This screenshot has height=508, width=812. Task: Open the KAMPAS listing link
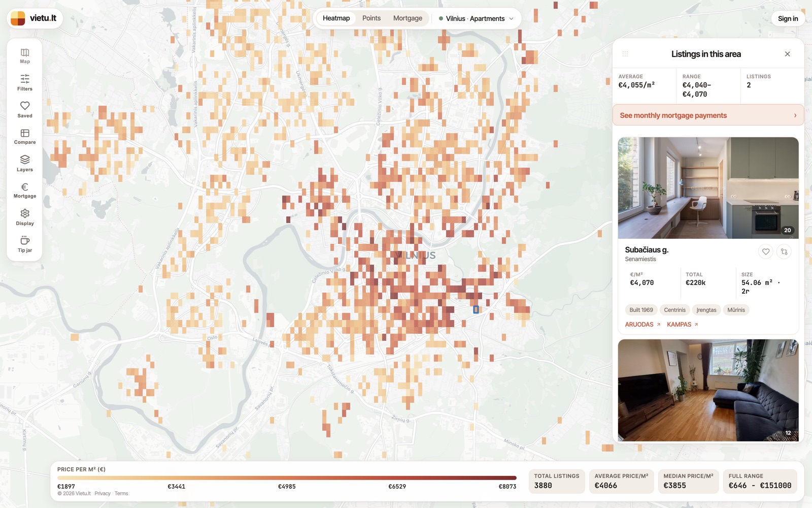[x=683, y=325]
